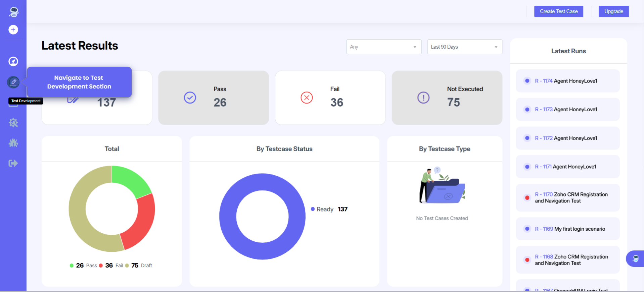Click the Fail red cross icon
This screenshot has height=292, width=644.
(307, 98)
